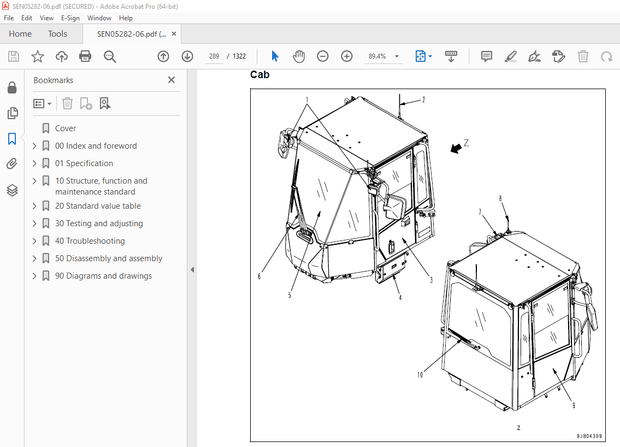Open page thumbnails panel

12,113
